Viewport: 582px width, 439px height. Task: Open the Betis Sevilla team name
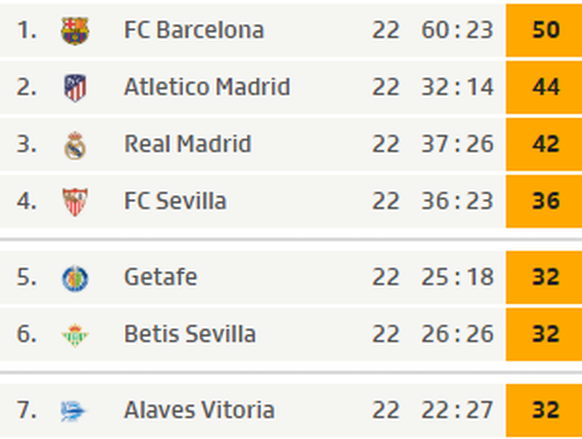coord(190,334)
